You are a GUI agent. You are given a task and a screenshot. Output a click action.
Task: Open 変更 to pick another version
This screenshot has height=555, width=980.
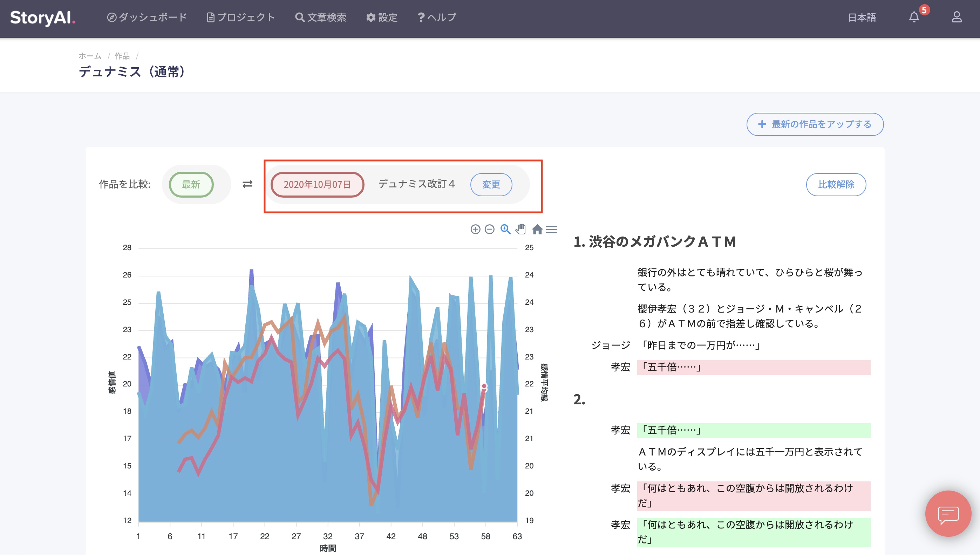[x=491, y=185]
